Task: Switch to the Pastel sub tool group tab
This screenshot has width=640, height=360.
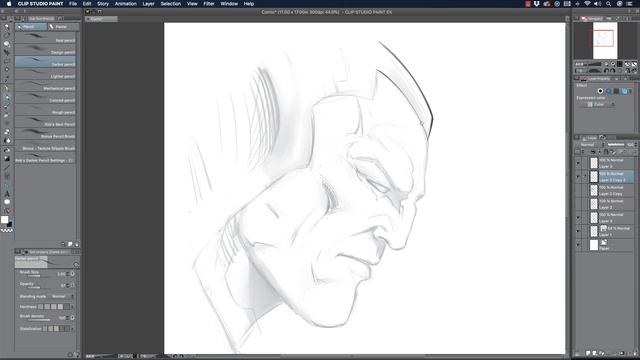Action: coord(63,27)
